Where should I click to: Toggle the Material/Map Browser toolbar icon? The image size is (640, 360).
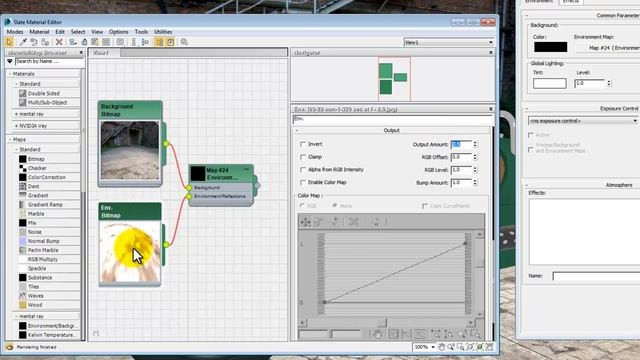159,42
